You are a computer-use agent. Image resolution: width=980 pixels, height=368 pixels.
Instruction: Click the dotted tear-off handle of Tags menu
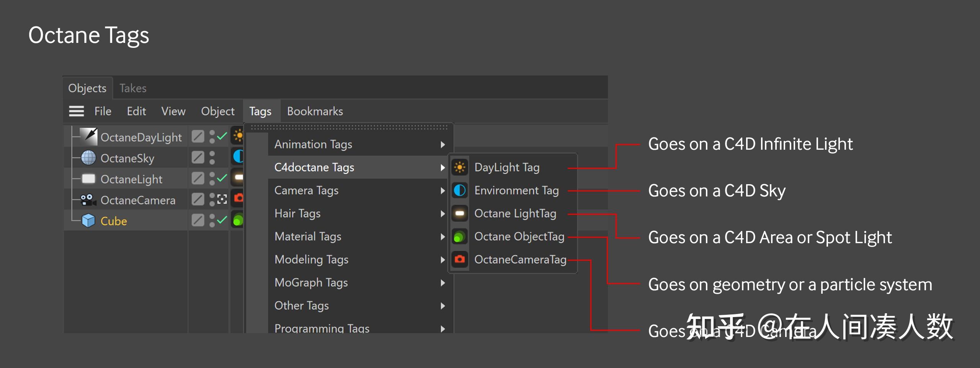tap(349, 127)
